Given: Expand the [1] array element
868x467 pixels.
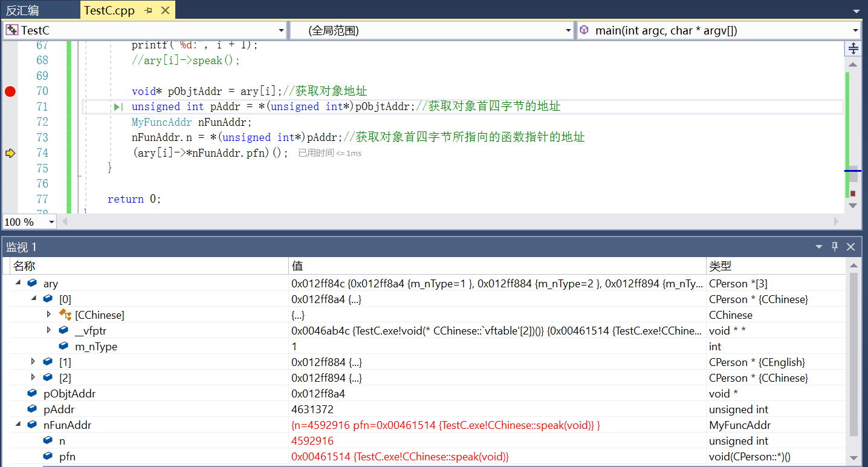Looking at the screenshot, I should tap(33, 362).
